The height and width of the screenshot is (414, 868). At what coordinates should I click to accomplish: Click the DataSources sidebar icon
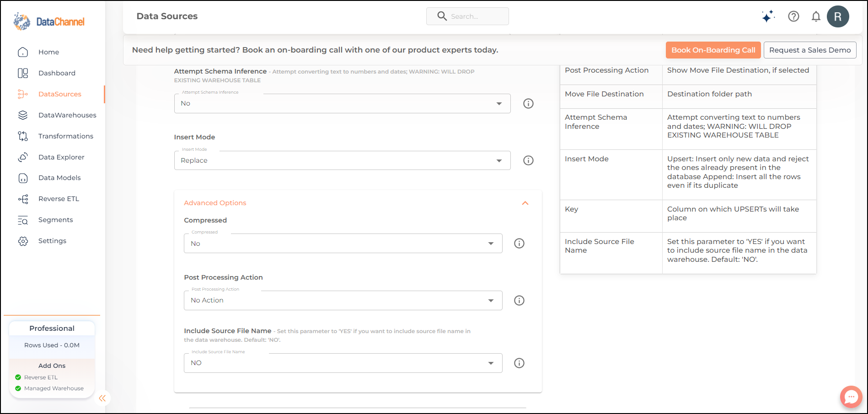[x=23, y=94]
